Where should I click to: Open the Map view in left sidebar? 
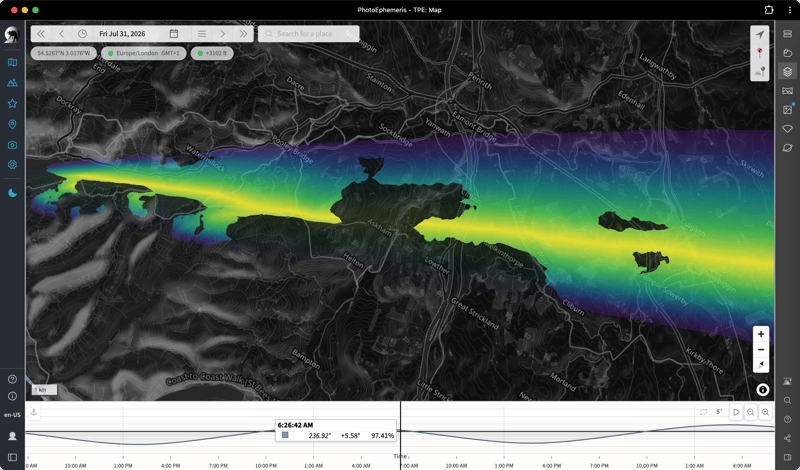(x=12, y=62)
